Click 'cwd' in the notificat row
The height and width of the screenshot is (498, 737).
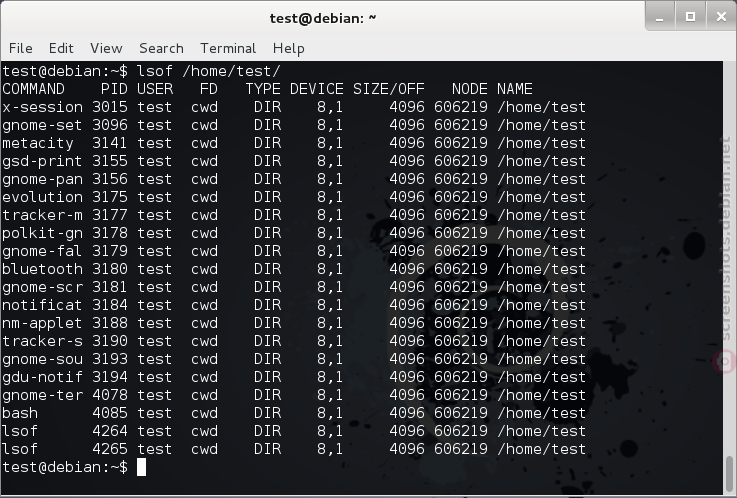click(204, 305)
